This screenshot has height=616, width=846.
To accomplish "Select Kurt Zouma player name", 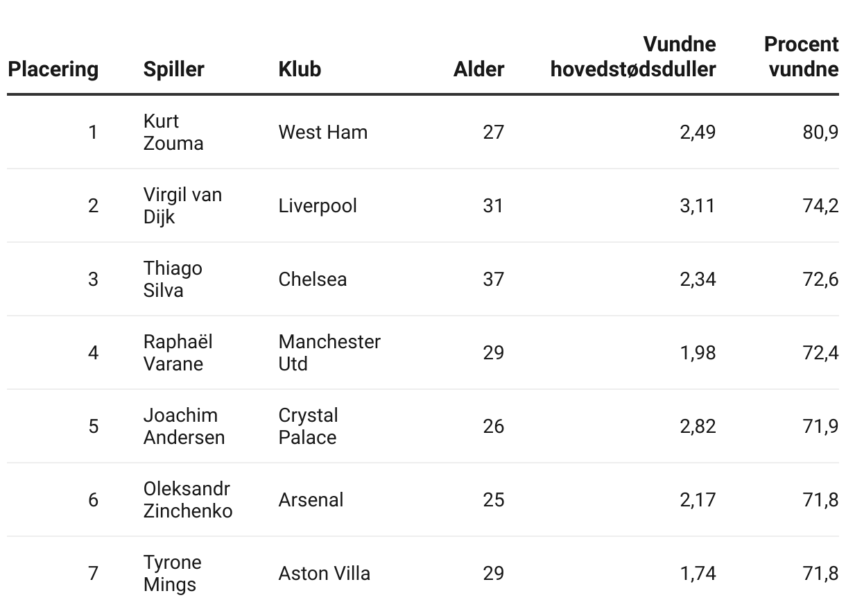I will coord(173,132).
